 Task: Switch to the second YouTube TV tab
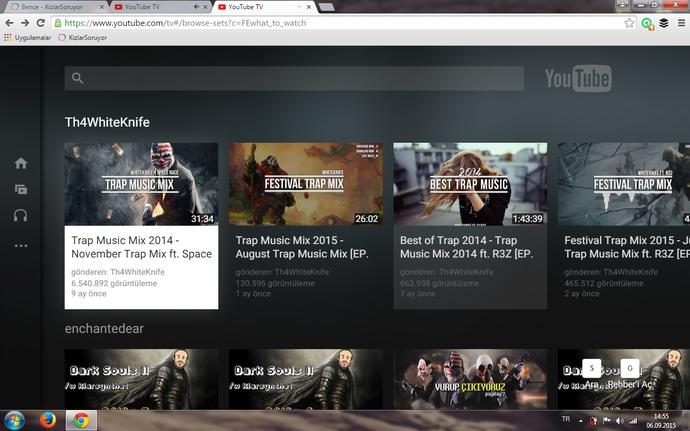159,7
